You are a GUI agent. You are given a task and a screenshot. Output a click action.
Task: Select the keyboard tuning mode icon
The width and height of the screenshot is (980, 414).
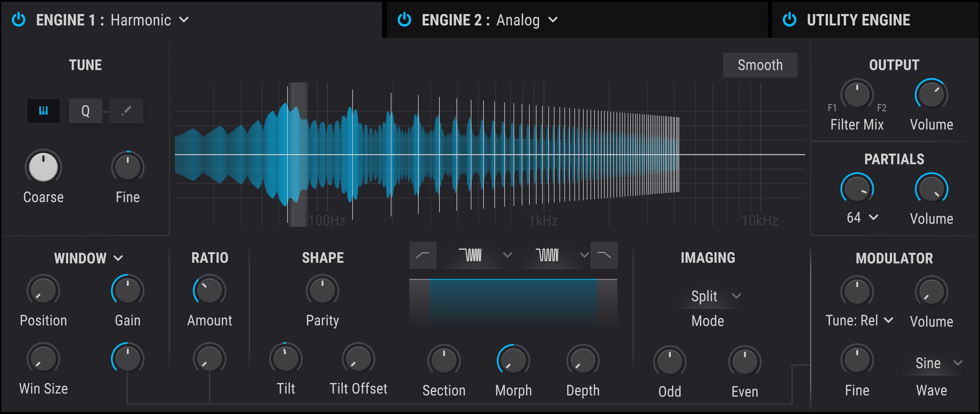pyautogui.click(x=43, y=111)
